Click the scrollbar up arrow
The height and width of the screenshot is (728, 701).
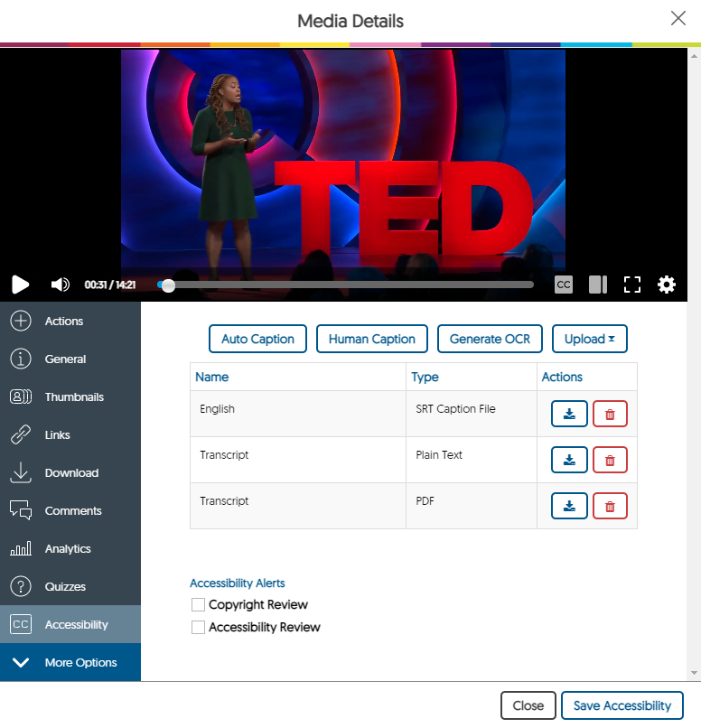694,56
